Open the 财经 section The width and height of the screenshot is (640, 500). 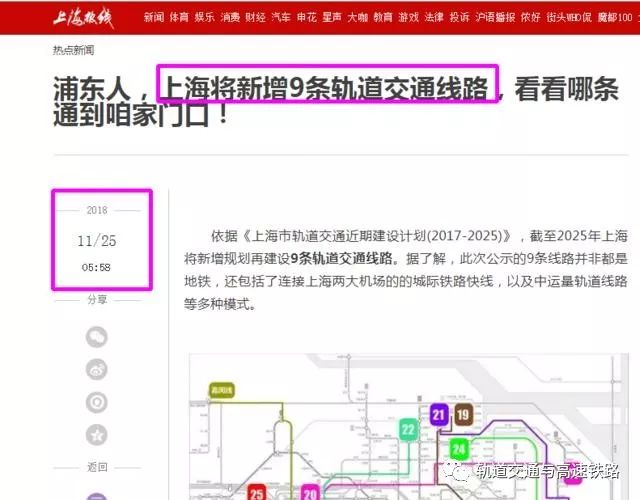point(256,17)
